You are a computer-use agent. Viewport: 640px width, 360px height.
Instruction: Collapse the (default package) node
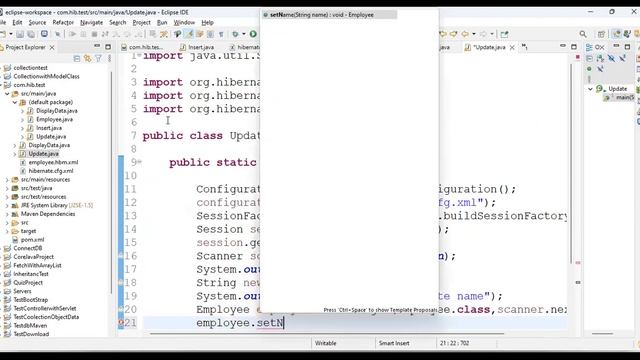tap(15, 102)
